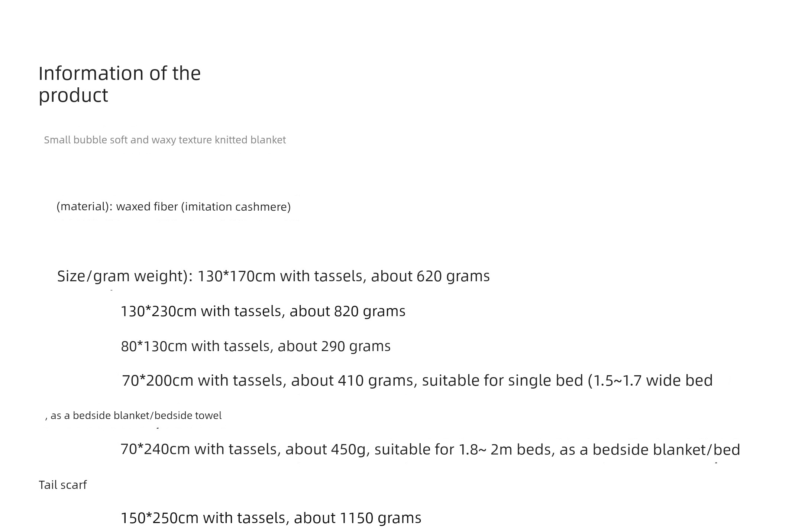The height and width of the screenshot is (532, 795).
Task: Click the "about 620 grams" weight
Action: 430,276
